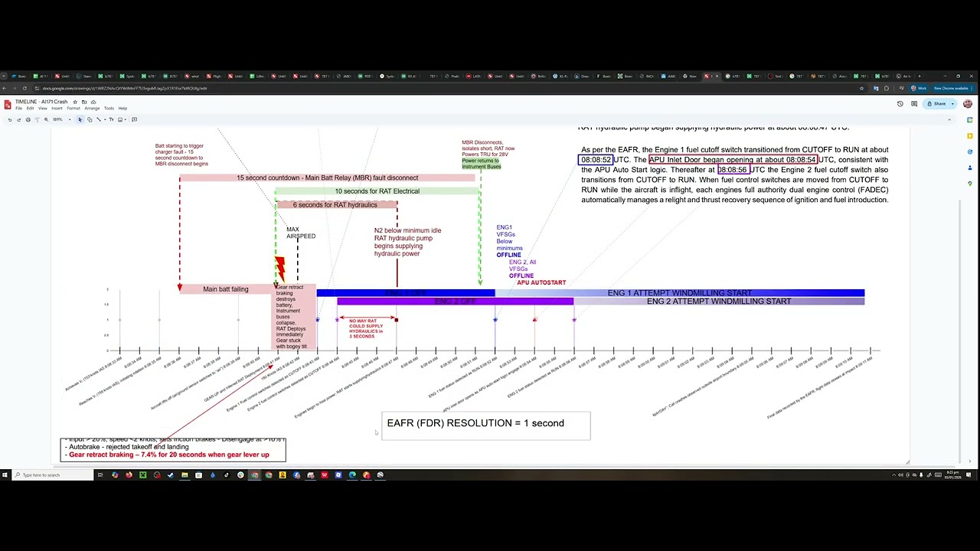Image resolution: width=980 pixels, height=551 pixels.
Task: Click the browser Back arrow
Action: click(x=5, y=88)
